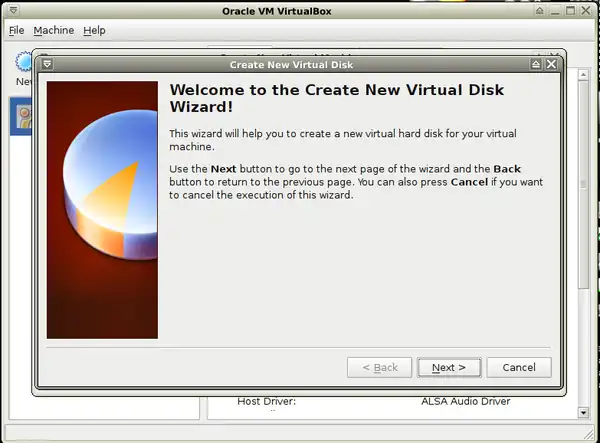Click the window resize grip at bottom-right
The image size is (600, 443).
click(x=593, y=436)
